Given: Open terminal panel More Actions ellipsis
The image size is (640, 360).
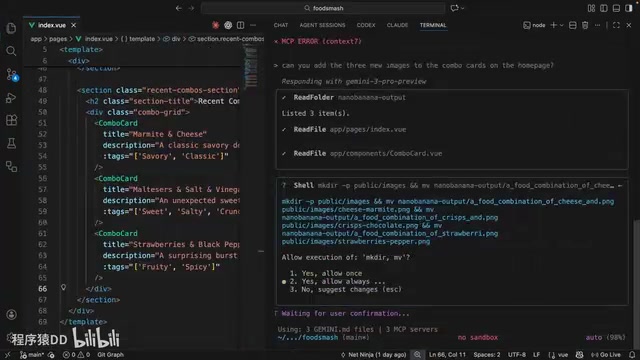Looking at the screenshot, I should pyautogui.click(x=598, y=25).
